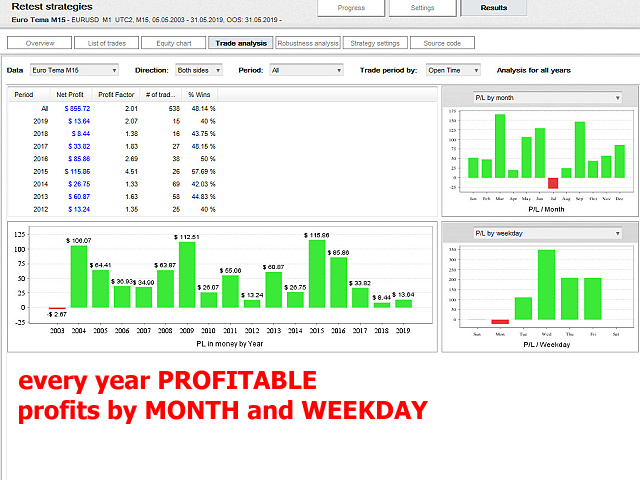
Task: Select the Robustness analysis tab
Action: coord(308,43)
